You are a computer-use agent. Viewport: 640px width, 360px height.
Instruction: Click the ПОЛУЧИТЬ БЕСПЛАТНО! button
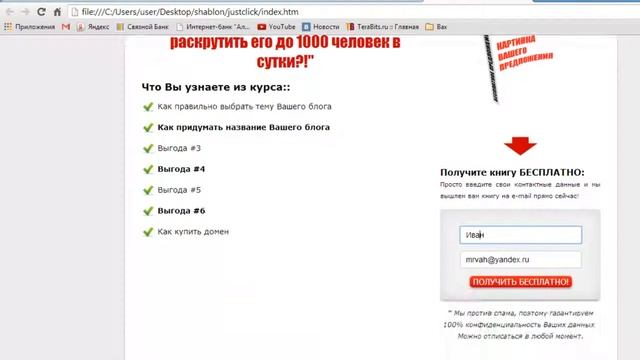coord(520,282)
